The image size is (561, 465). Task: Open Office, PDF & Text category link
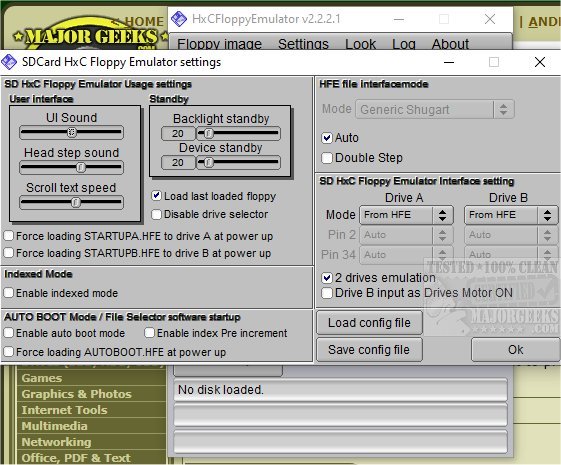point(76,458)
